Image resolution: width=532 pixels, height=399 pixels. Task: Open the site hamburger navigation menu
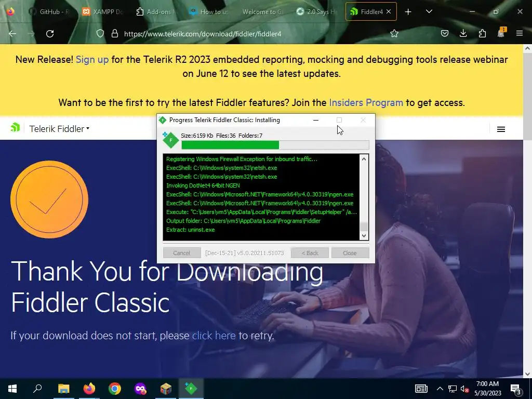(x=501, y=129)
